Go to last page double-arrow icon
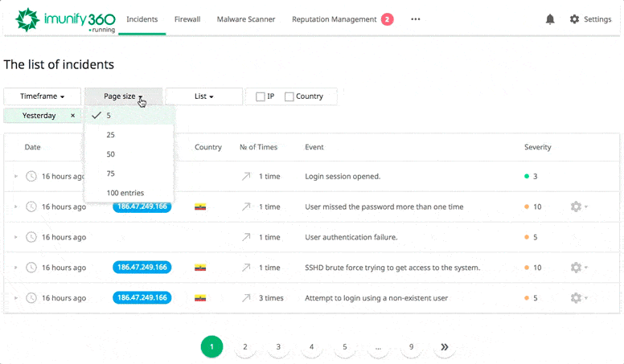Image resolution: width=624 pixels, height=364 pixels. click(x=444, y=347)
